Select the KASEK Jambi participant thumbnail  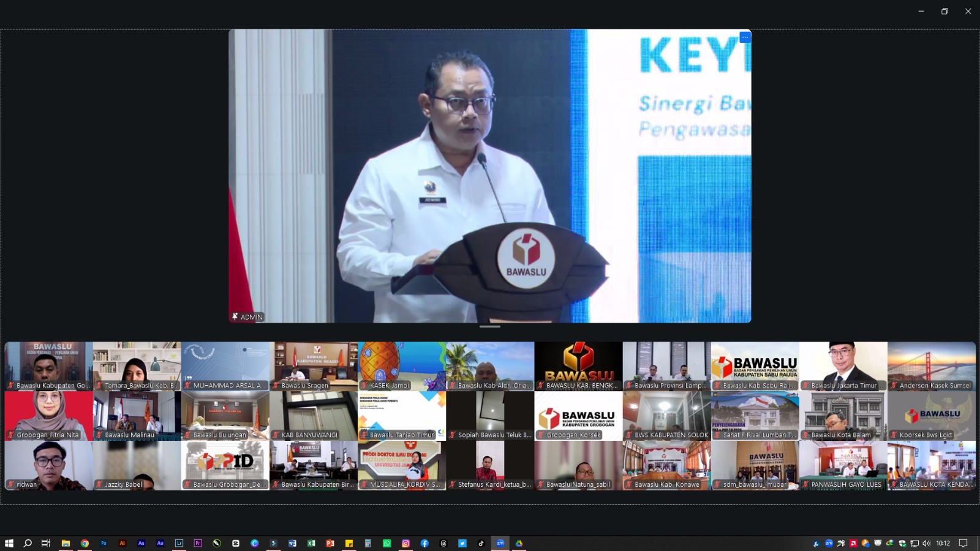[402, 366]
